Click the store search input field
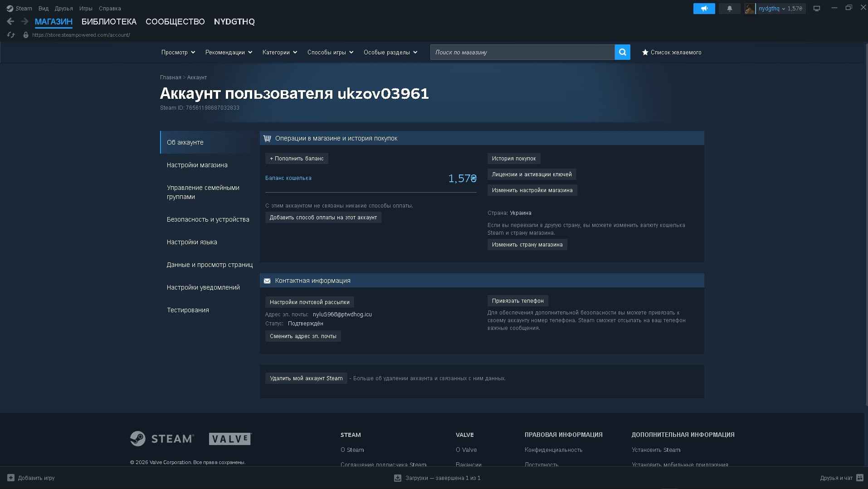The image size is (868, 489). 522,52
